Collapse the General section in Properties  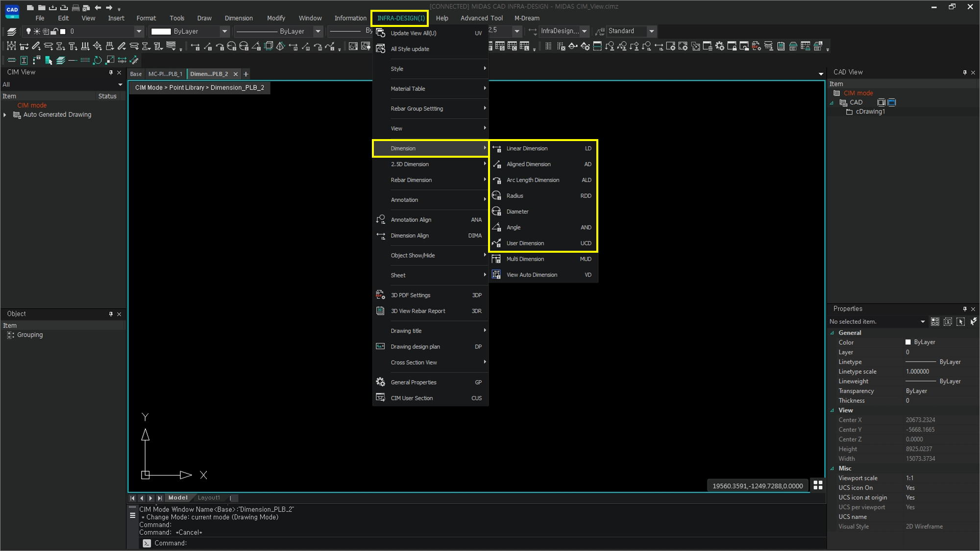coord(832,333)
